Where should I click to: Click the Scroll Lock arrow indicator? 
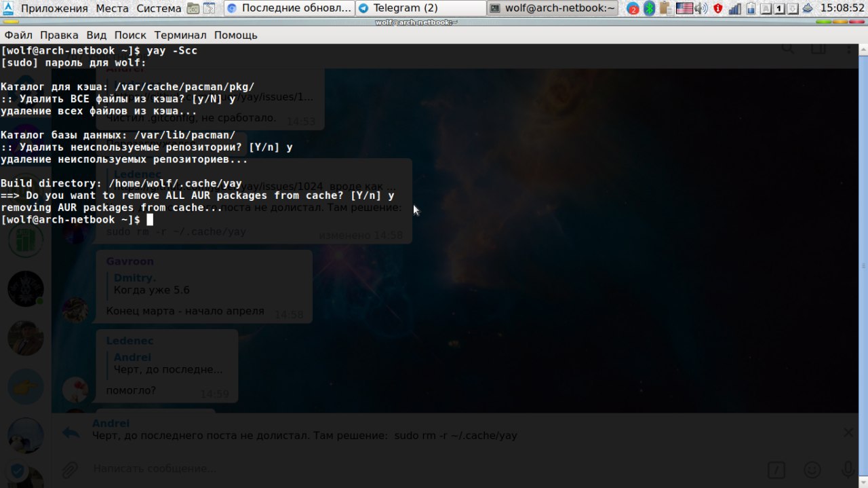(793, 9)
